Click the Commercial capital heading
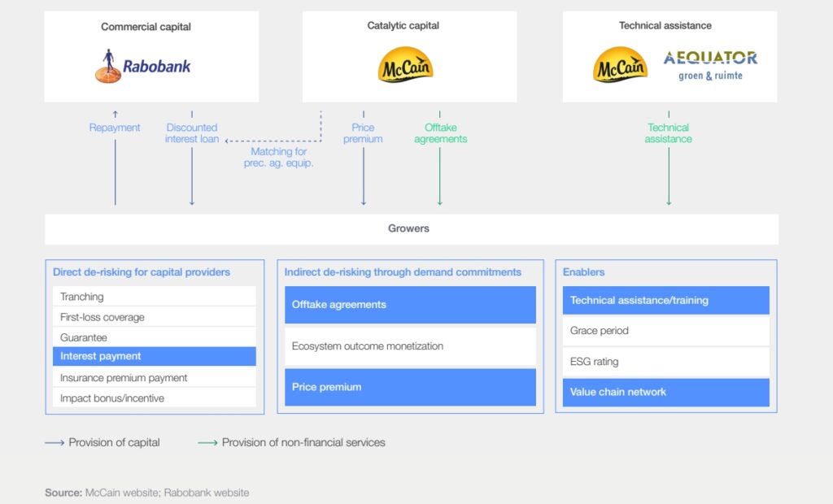The image size is (833, 504). click(x=146, y=27)
